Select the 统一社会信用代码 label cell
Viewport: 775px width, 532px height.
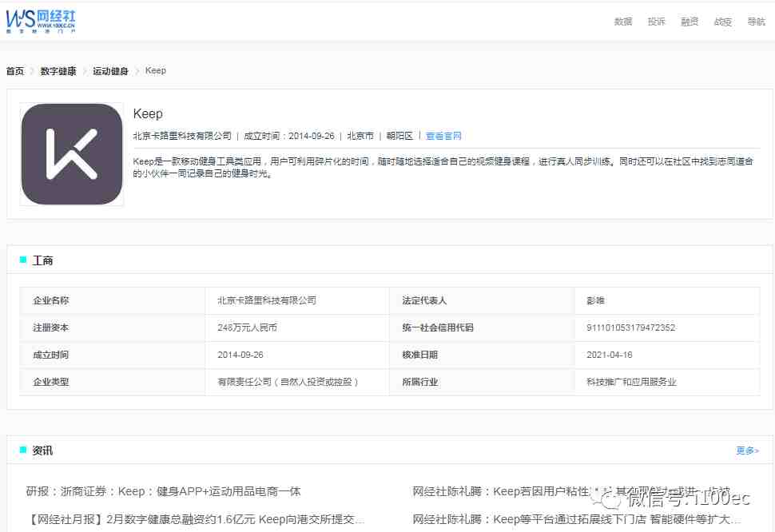(482, 328)
